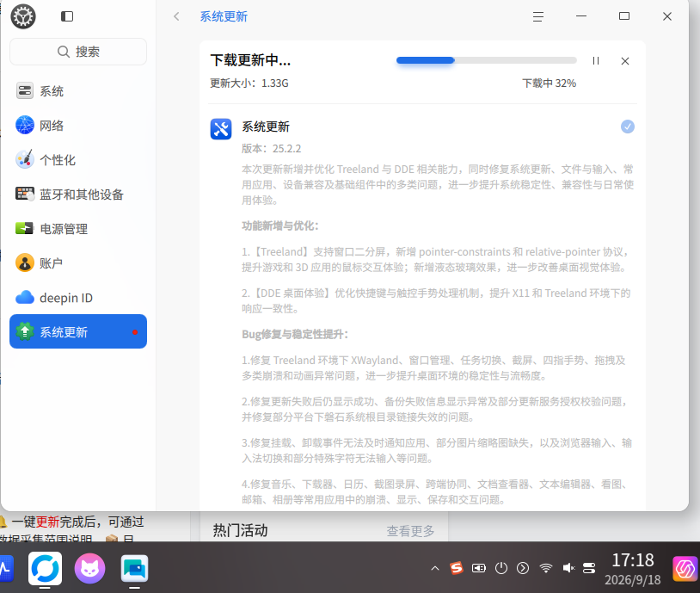Click the Sogou input method tray icon
Screen dimensions: 700x593
[457, 568]
